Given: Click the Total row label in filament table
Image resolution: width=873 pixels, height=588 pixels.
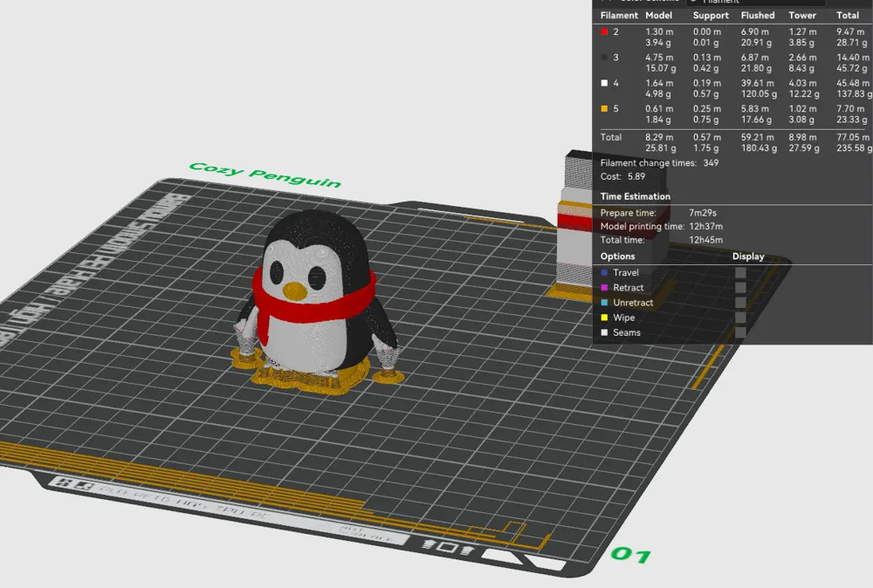Looking at the screenshot, I should tap(611, 137).
